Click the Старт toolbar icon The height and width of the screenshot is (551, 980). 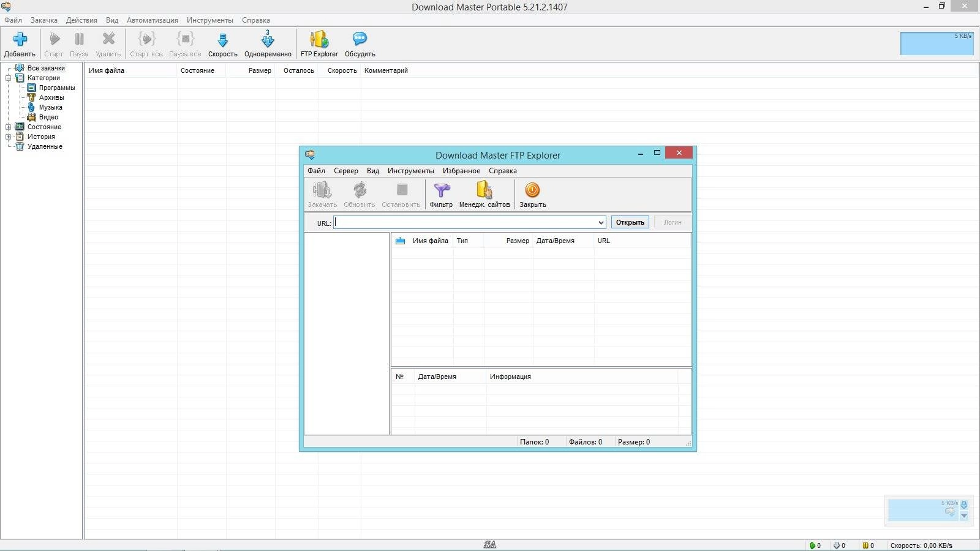click(55, 39)
